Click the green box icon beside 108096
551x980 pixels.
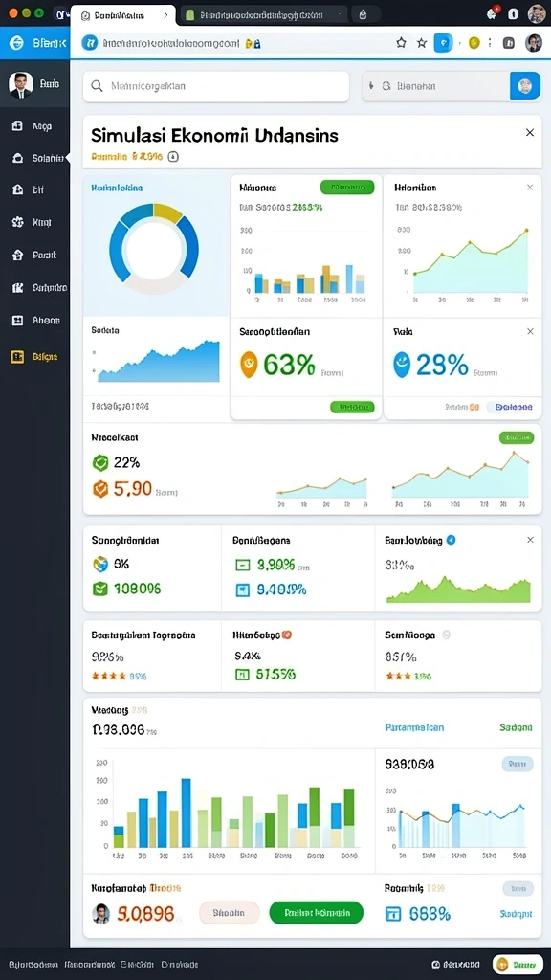[x=100, y=589]
